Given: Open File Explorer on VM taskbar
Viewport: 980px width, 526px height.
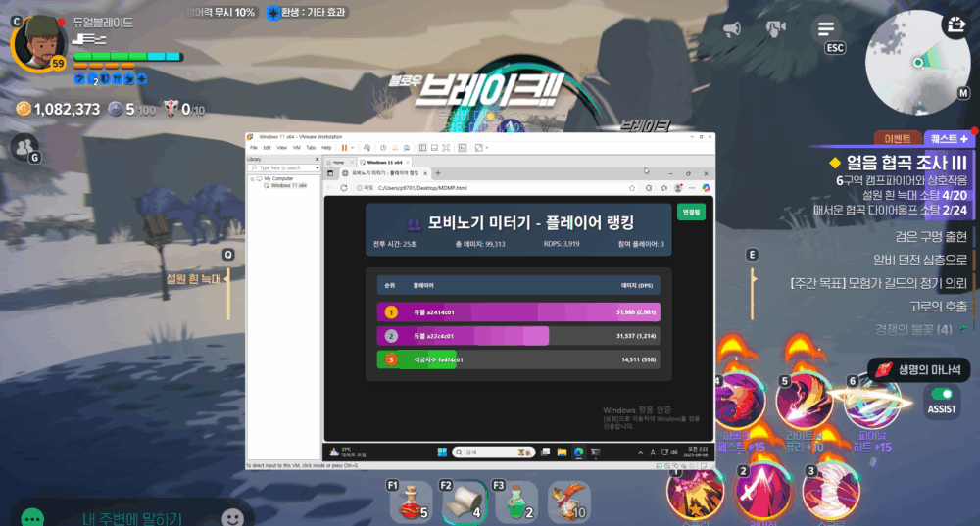Looking at the screenshot, I should (x=562, y=452).
